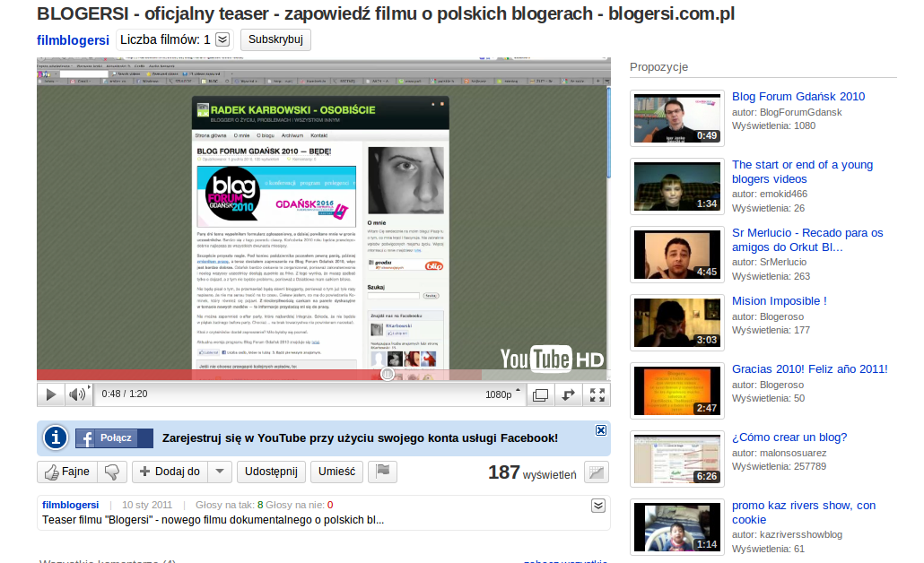Open the Umieść embed option
This screenshot has height=563, width=924.
point(337,472)
